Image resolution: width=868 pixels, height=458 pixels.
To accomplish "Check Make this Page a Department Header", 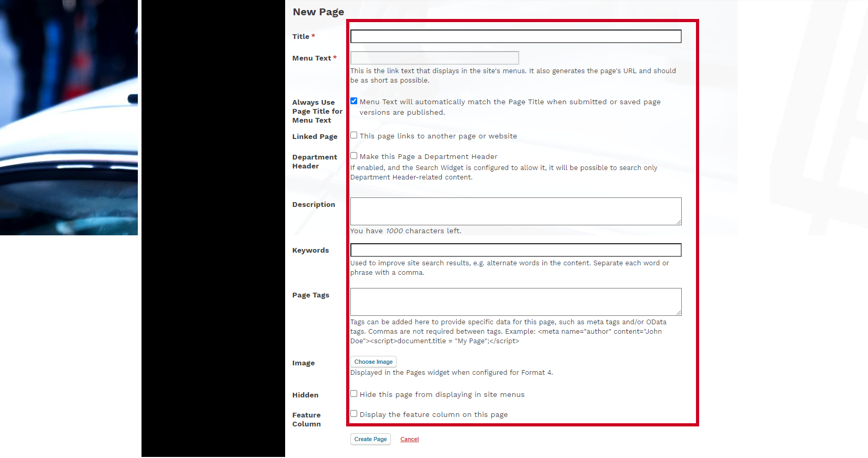I will (x=354, y=156).
